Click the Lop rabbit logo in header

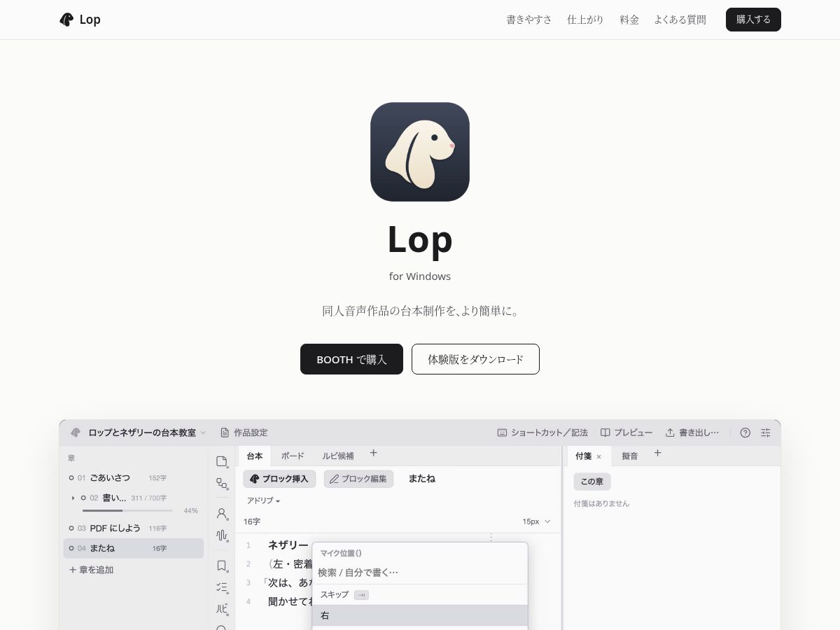tap(66, 20)
